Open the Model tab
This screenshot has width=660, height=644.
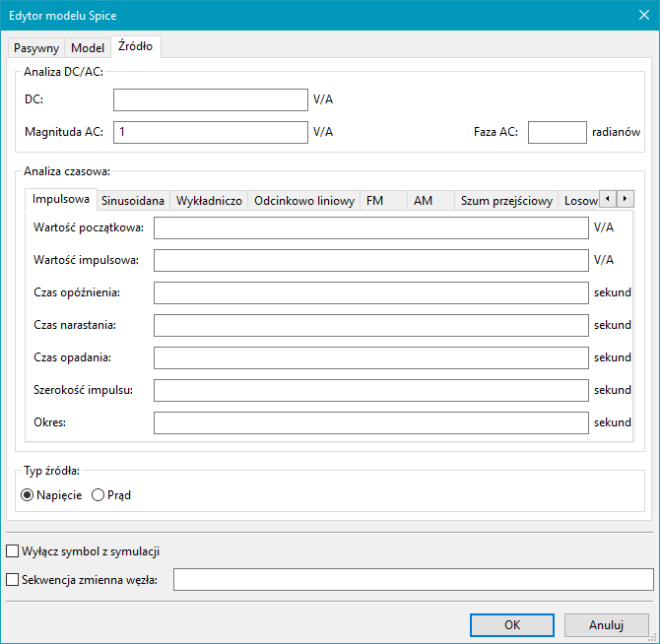tap(88, 47)
